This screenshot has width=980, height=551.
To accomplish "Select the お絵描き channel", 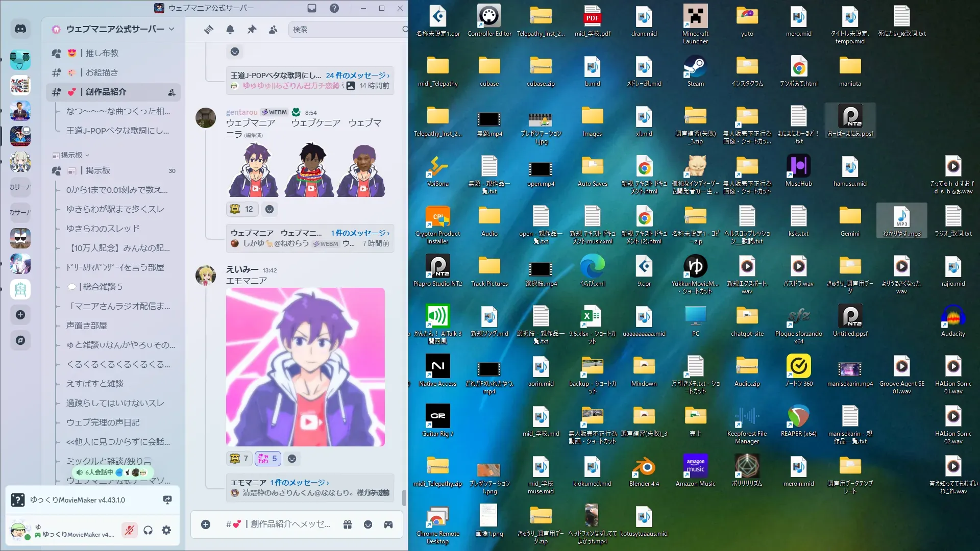I will click(x=102, y=72).
